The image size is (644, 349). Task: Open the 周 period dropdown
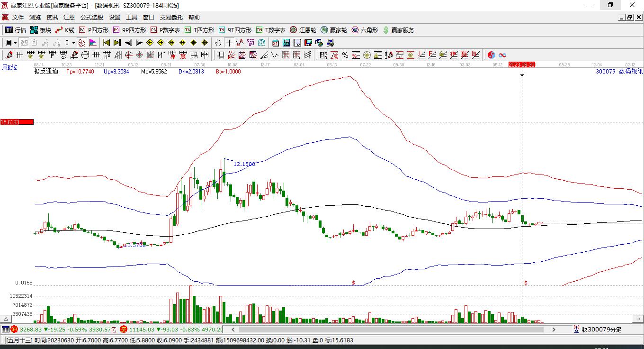11,43
